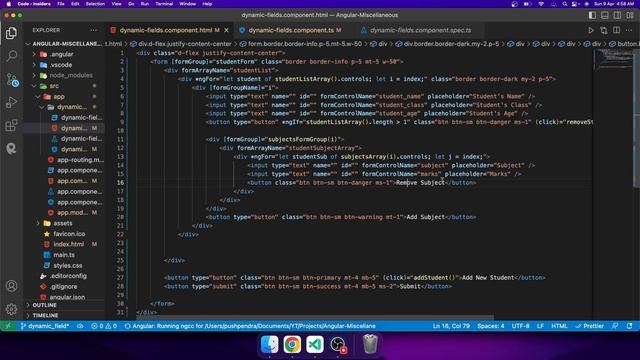The image size is (640, 360).
Task: Open Explorer Views and More Actions ellipsis
Action: (94, 30)
